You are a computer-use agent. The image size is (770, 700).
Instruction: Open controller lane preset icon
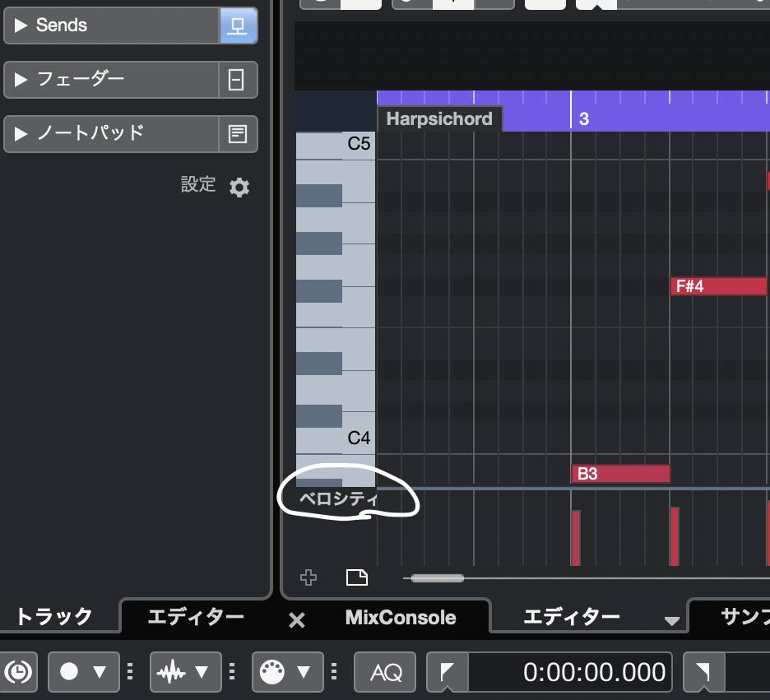[357, 577]
